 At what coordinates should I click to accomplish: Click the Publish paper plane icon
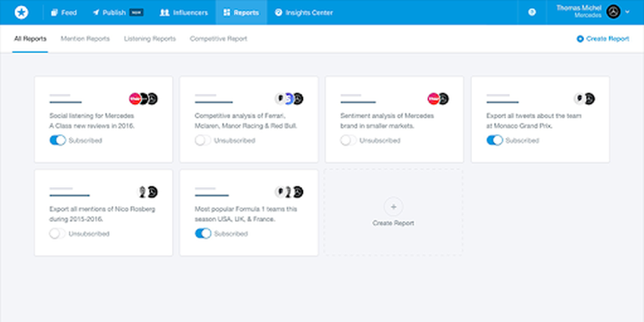96,13
